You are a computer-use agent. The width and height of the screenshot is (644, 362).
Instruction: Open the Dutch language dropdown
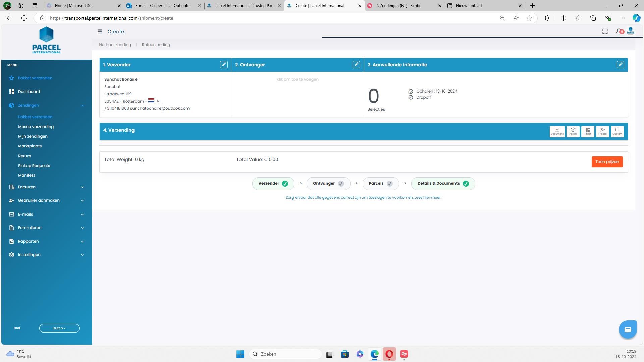tap(59, 328)
